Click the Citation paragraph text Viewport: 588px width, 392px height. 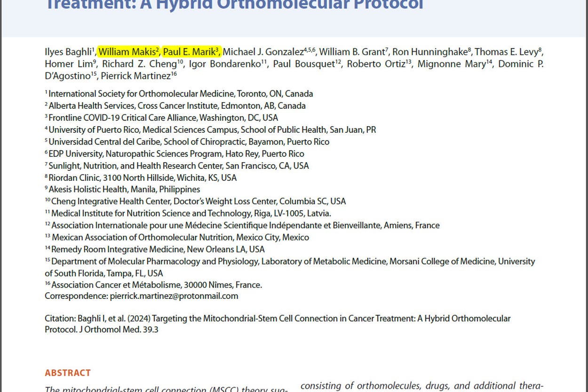coord(278,324)
